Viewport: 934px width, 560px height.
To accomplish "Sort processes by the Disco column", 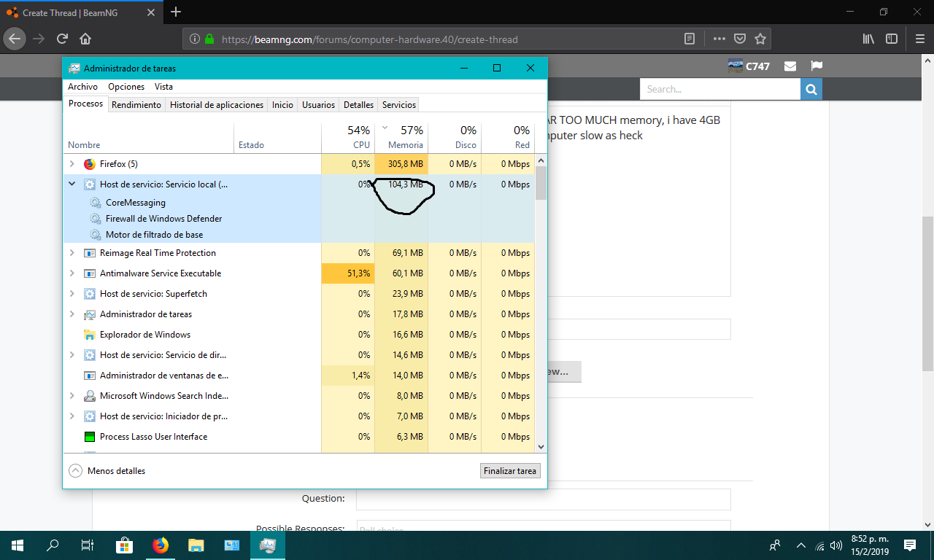I will point(455,137).
